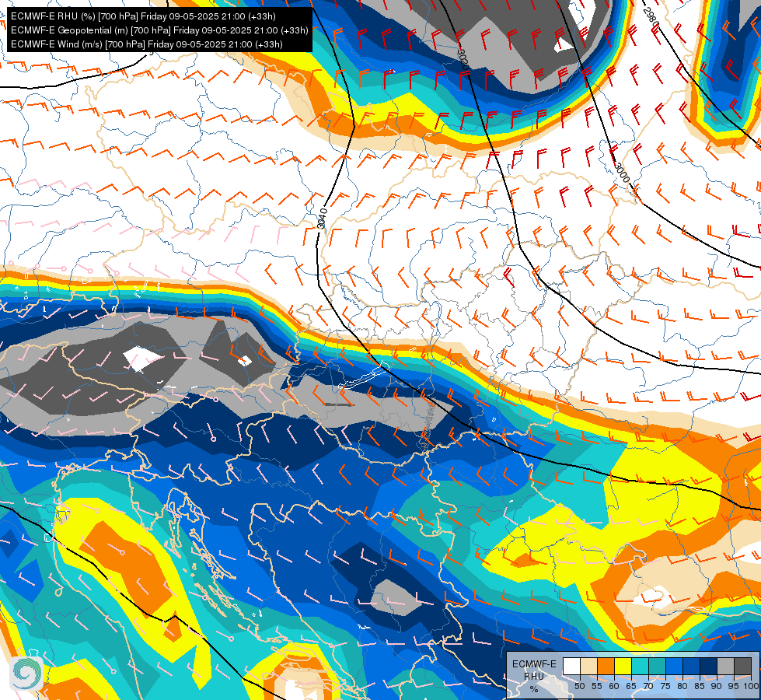The width and height of the screenshot is (761, 700).
Task: Click the legend value '70'
Action: coord(649,686)
